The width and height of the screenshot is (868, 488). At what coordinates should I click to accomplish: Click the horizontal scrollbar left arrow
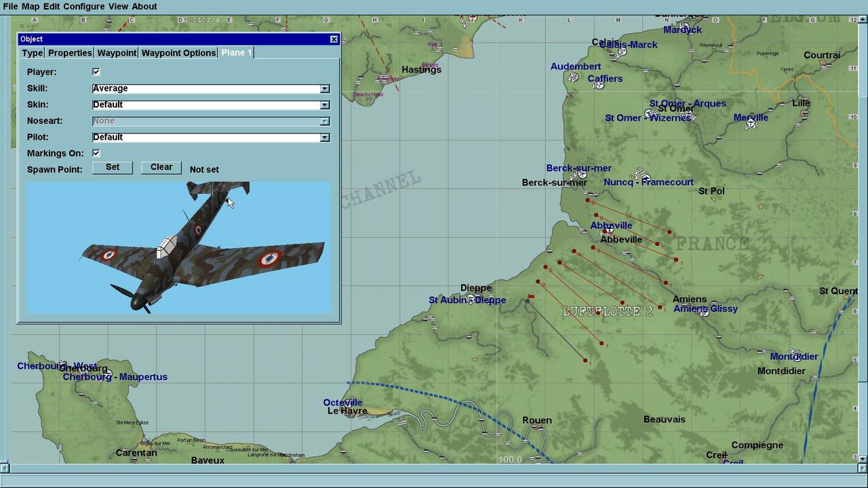click(x=4, y=468)
